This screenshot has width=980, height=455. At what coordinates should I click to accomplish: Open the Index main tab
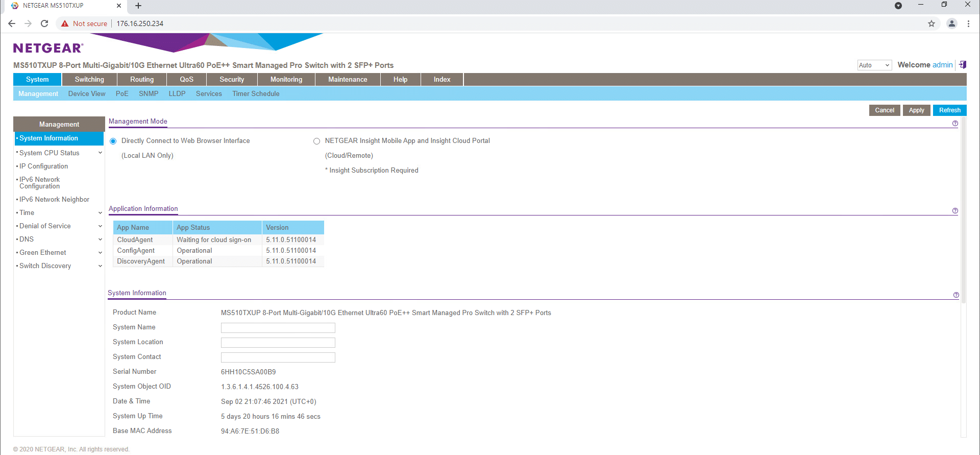442,80
